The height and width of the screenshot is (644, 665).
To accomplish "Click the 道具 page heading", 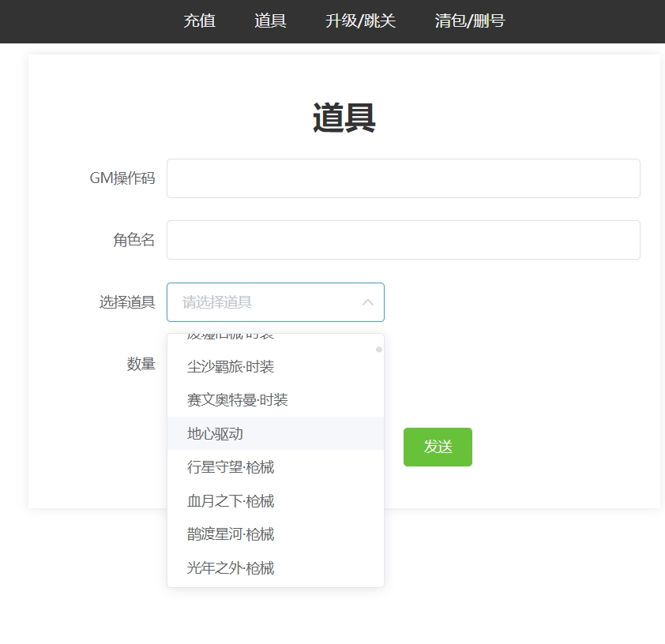I will click(344, 117).
